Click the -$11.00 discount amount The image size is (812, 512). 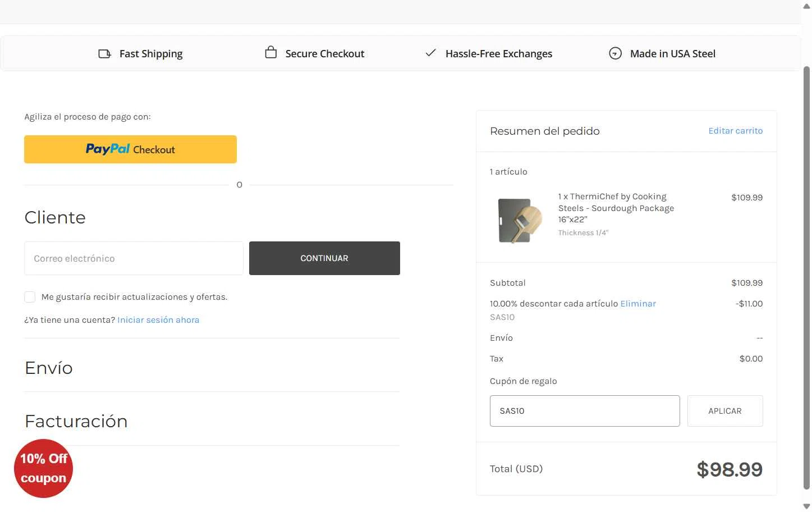pos(749,304)
